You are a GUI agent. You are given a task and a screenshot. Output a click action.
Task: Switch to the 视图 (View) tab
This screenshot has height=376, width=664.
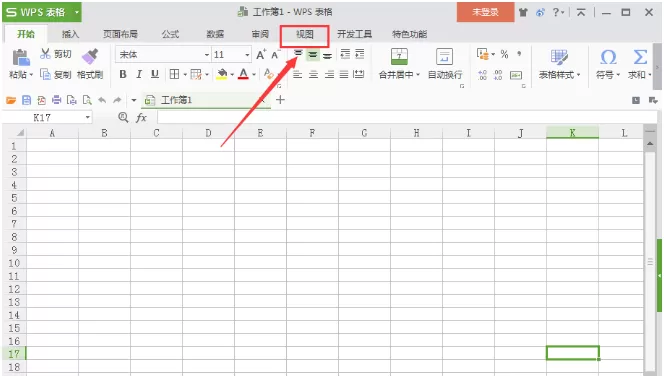click(x=304, y=34)
